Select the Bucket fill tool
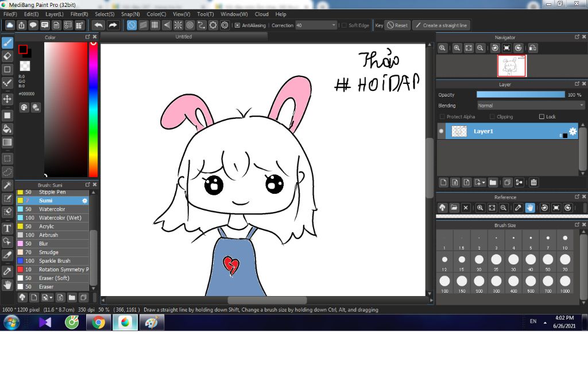Screen dimensions: 588x380 [7, 129]
